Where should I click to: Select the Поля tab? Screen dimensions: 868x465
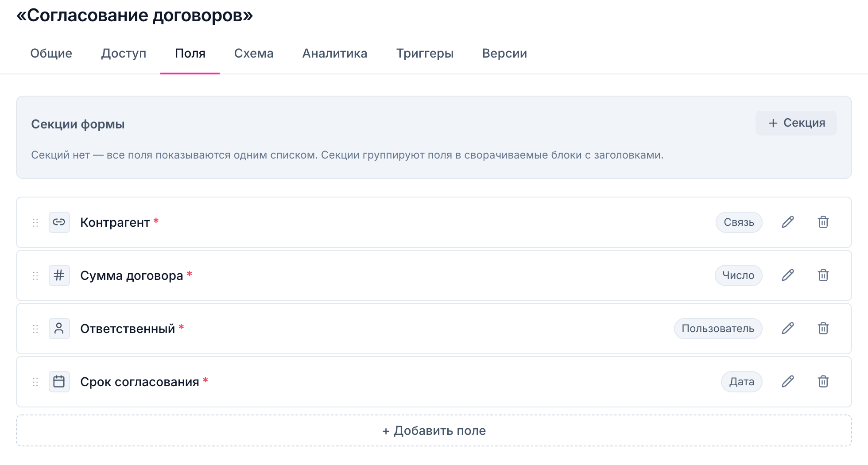tap(190, 54)
